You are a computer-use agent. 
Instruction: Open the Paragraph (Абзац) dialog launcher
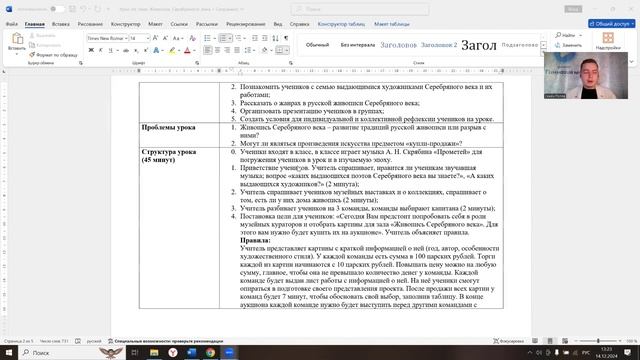coord(291,63)
